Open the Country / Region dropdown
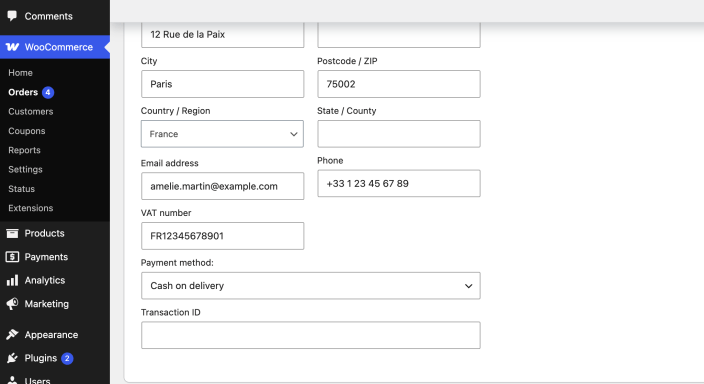 [x=222, y=134]
